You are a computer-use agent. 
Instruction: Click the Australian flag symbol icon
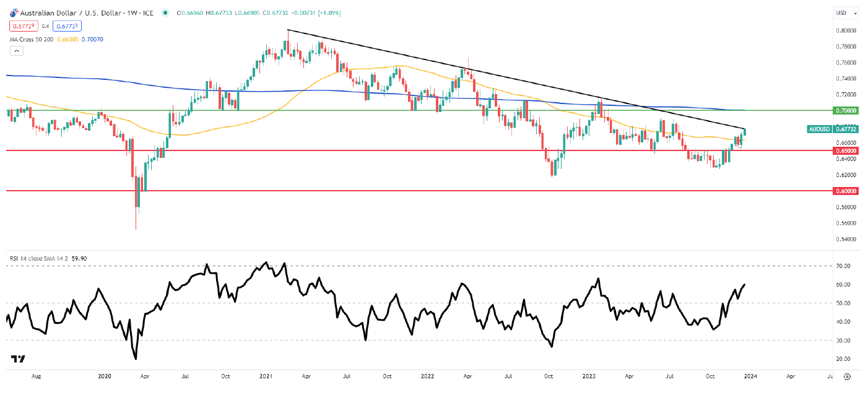coord(14,13)
